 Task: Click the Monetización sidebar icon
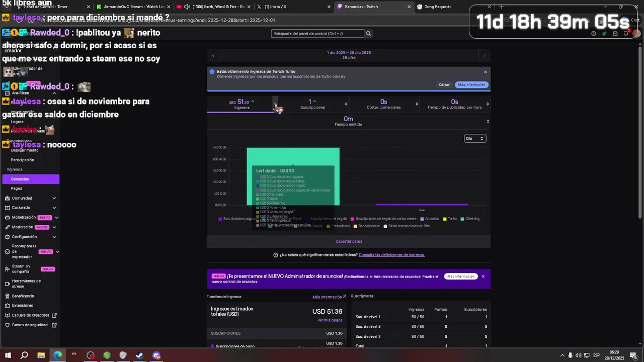(x=7, y=218)
